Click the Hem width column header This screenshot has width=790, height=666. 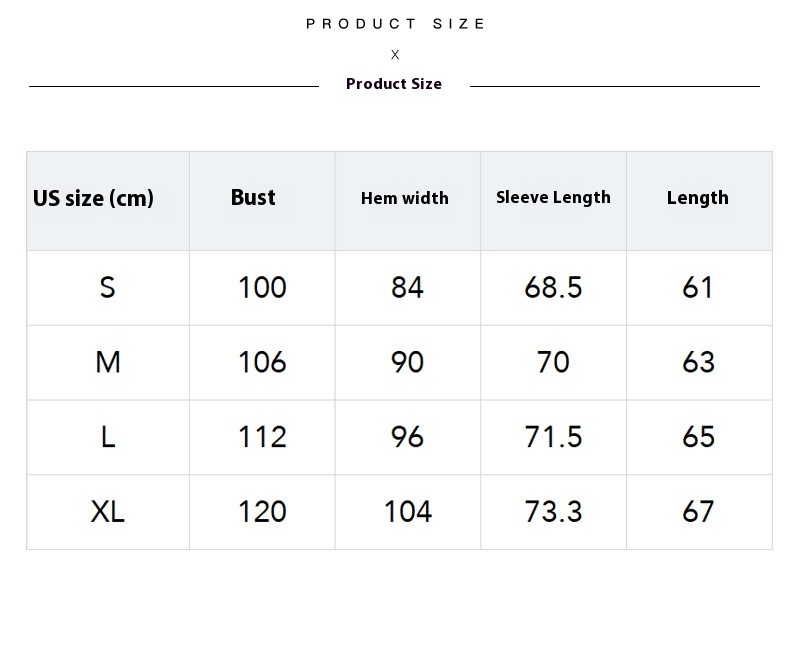point(405,198)
